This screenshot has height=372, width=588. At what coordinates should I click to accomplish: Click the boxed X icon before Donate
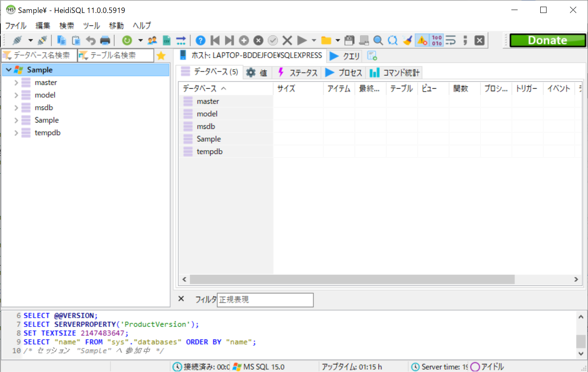click(480, 40)
